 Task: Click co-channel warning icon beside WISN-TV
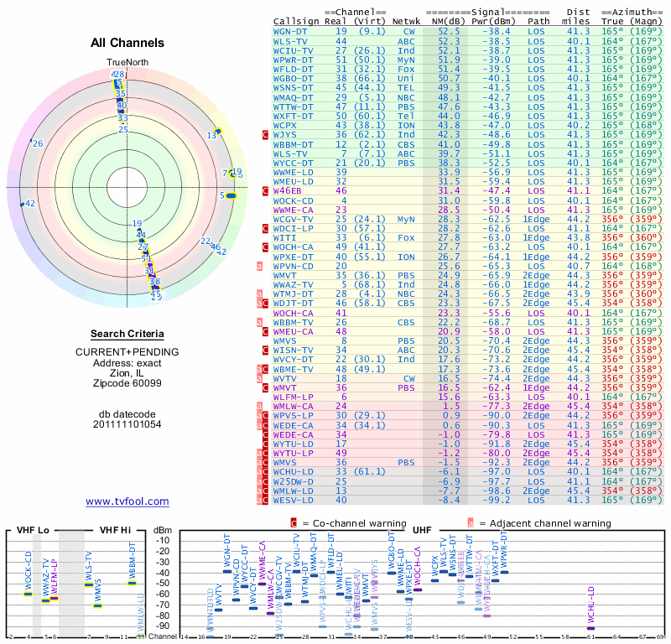pos(265,350)
